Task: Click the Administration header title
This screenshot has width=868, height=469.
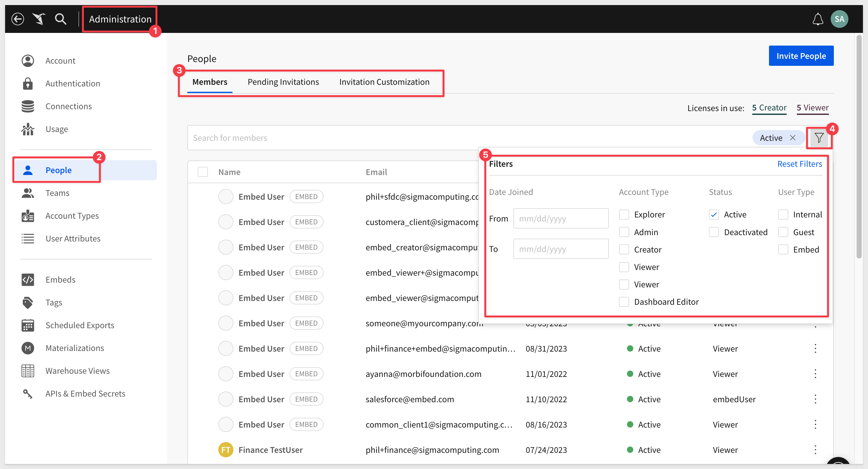Action: (x=120, y=19)
